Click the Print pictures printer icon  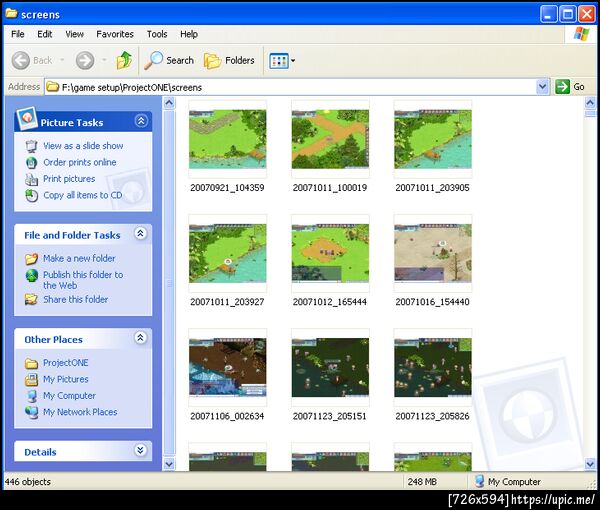tap(31, 179)
